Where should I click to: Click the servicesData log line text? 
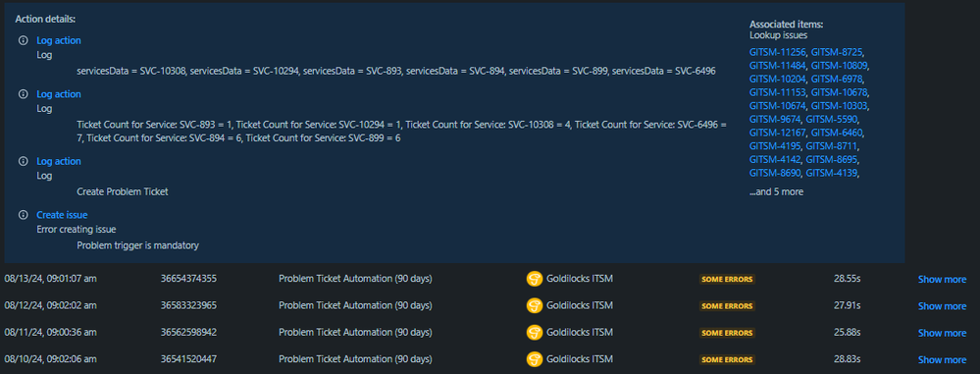[x=396, y=72]
